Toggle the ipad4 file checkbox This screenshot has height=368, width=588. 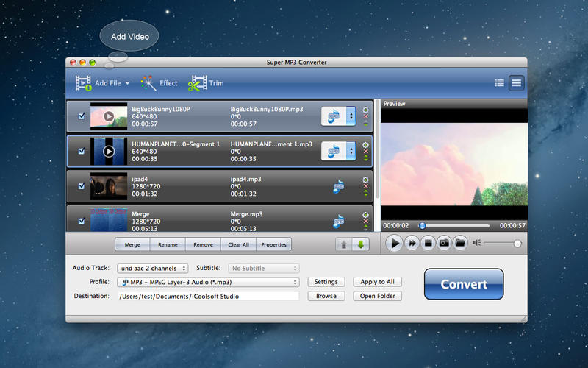81,187
